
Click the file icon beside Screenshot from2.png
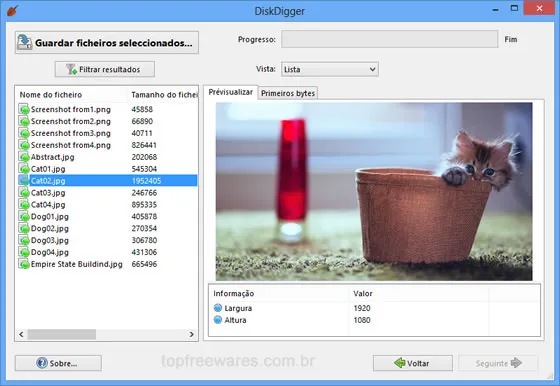24,121
